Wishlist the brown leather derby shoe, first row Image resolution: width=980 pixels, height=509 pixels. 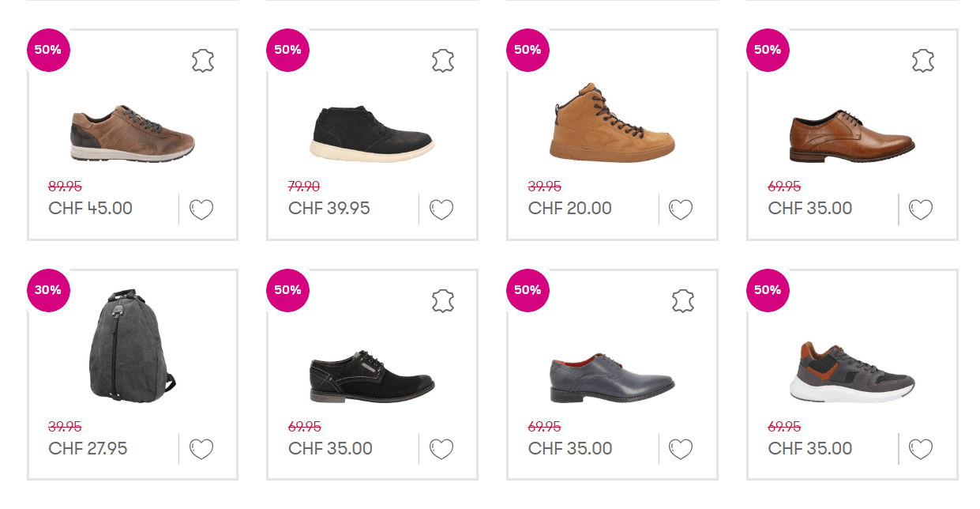921,209
